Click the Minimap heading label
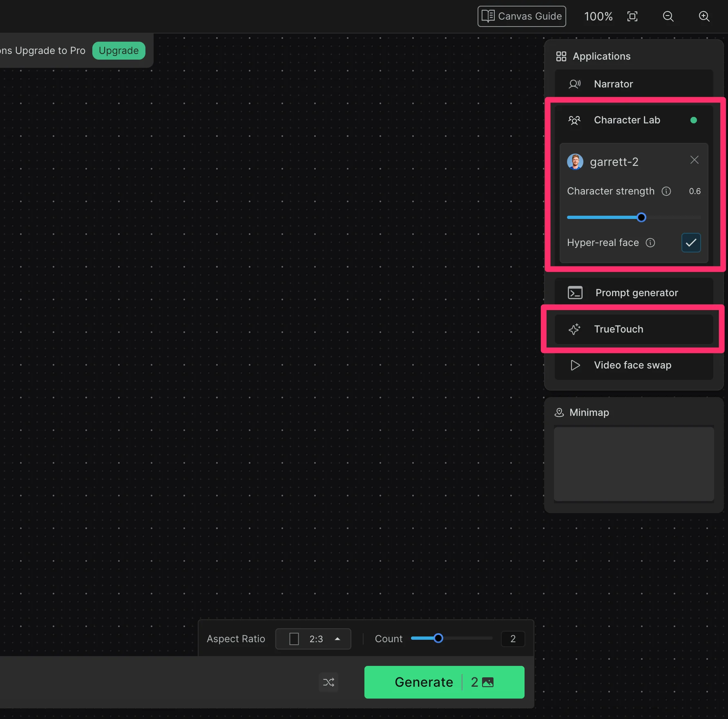This screenshot has width=728, height=719. tap(589, 413)
